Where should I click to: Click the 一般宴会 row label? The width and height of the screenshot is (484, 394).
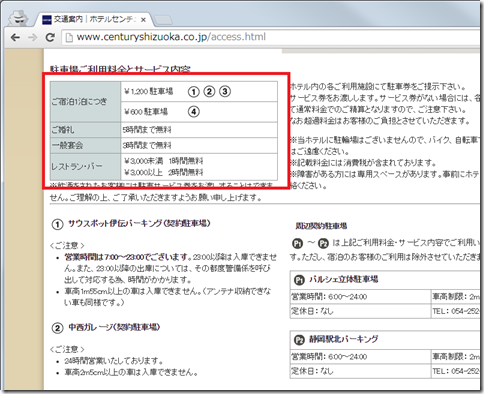click(x=85, y=145)
